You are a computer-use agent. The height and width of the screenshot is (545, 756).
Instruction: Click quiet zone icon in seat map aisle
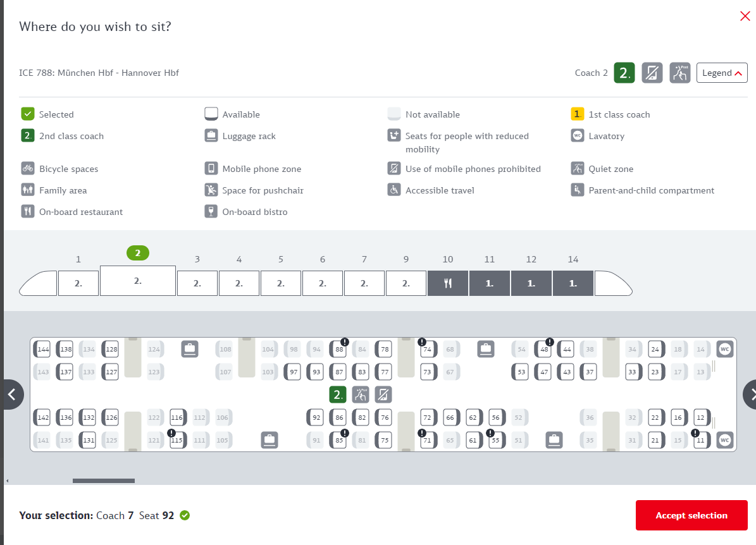(360, 395)
